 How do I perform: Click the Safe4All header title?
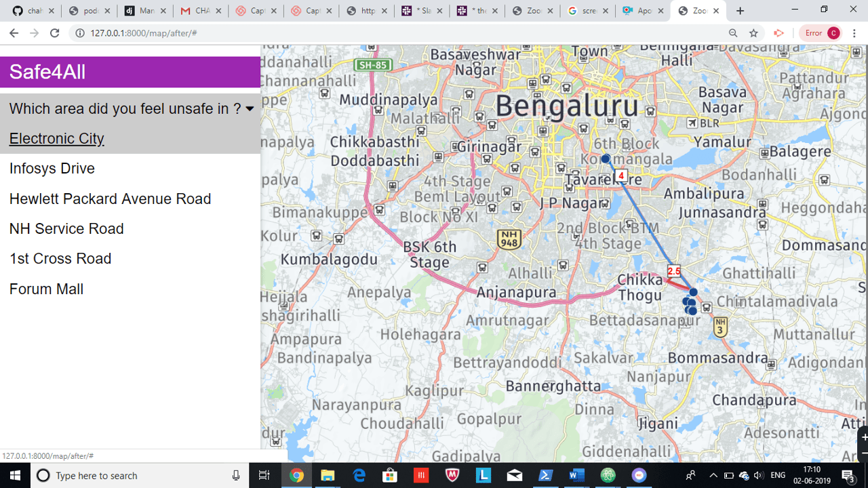47,72
